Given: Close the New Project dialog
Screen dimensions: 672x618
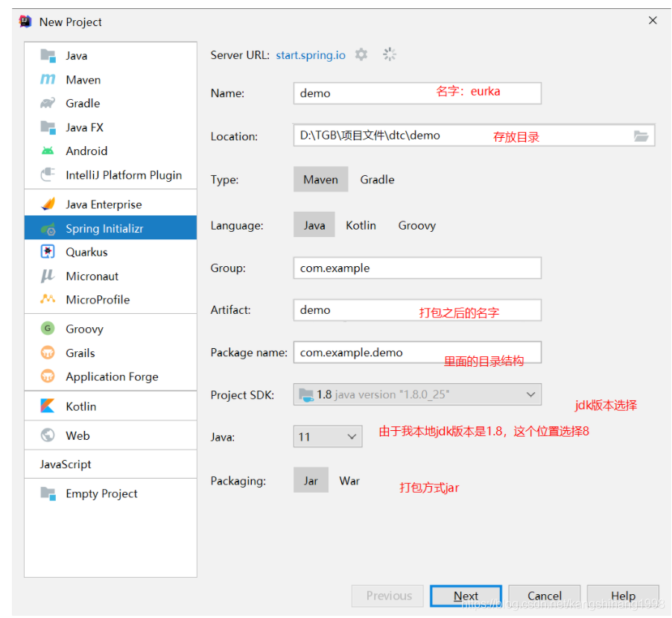Looking at the screenshot, I should tap(653, 21).
